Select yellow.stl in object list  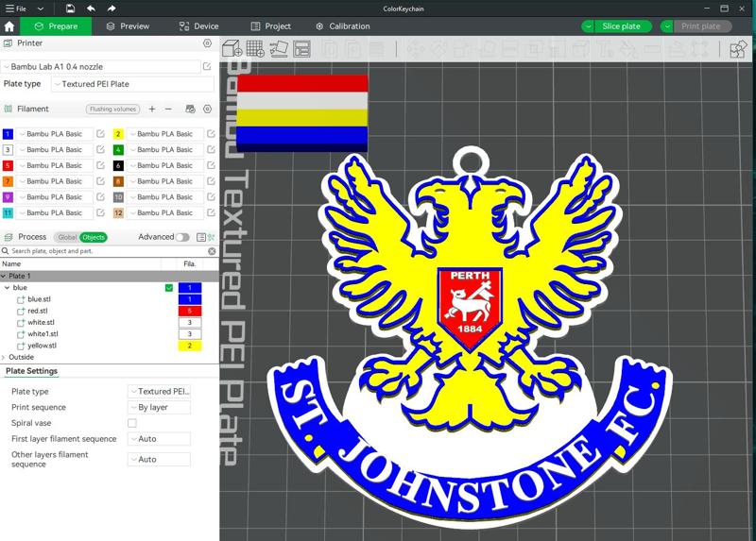42,346
